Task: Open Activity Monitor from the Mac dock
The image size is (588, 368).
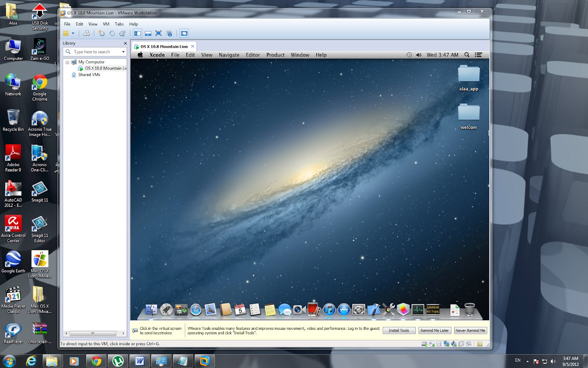Action: tap(418, 310)
